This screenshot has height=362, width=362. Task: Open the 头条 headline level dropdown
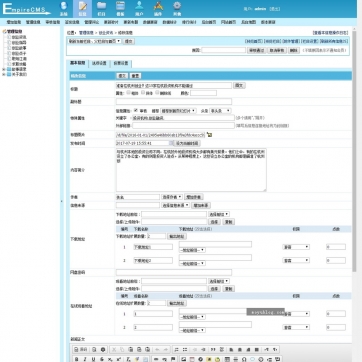(220, 110)
